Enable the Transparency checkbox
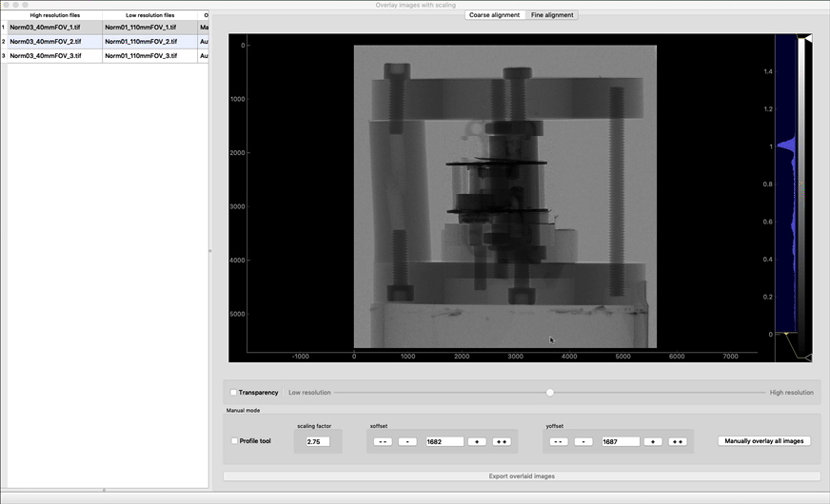This screenshot has height=504, width=830. 234,392
